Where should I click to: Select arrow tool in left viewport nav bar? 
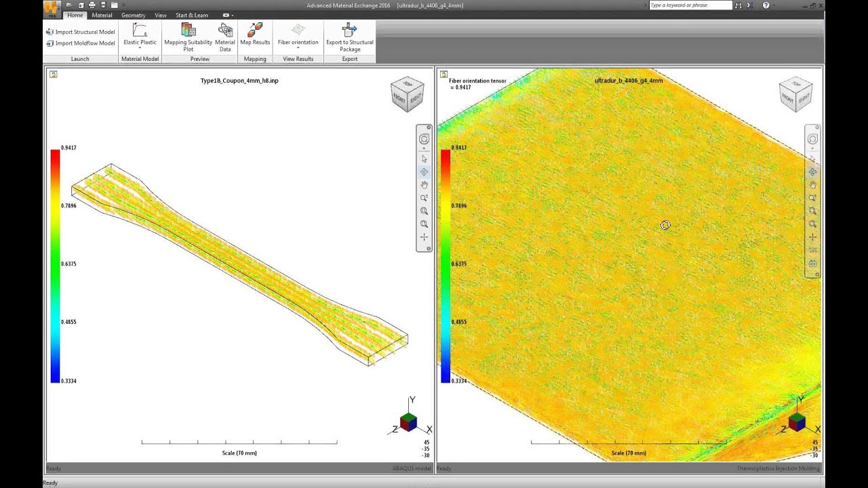coord(424,159)
